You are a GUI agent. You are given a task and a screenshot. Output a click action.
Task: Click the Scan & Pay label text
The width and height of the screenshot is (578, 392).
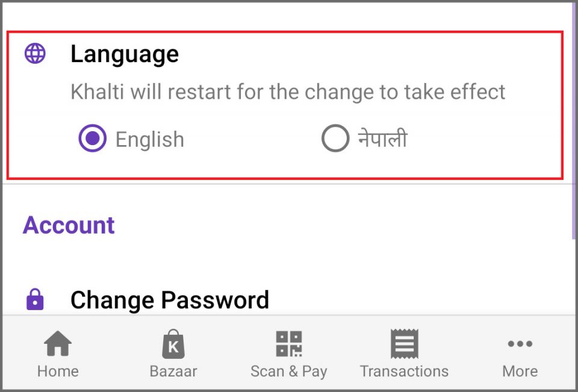pos(288,372)
